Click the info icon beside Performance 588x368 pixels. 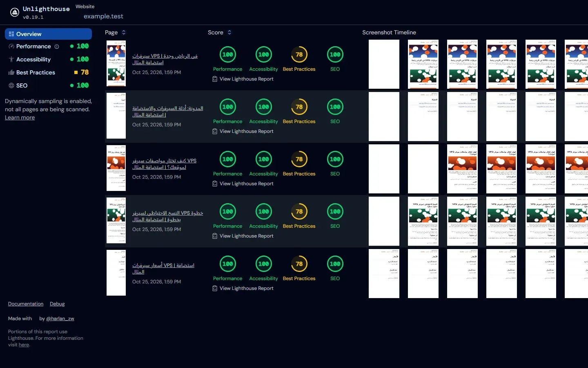(x=57, y=47)
